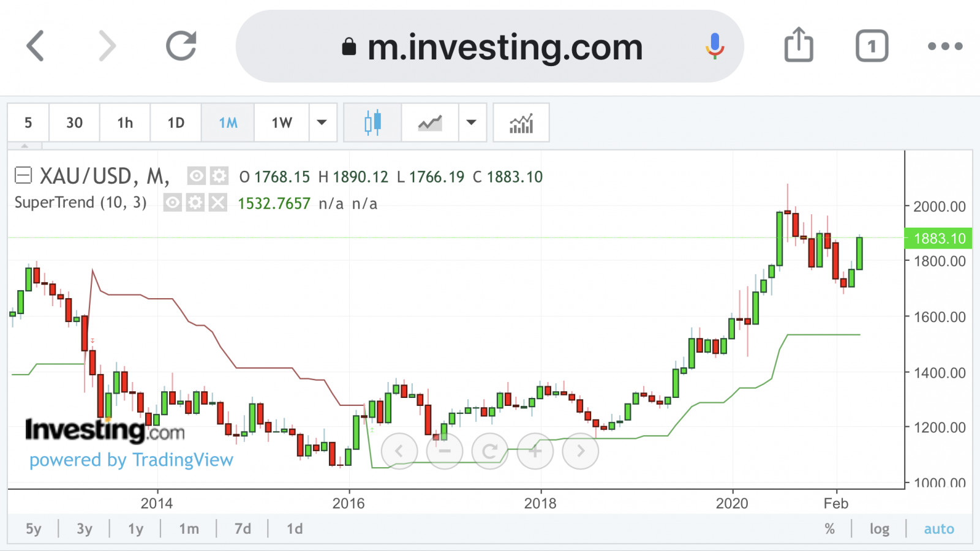Expand the chart style dropdown arrow
980x551 pixels.
pyautogui.click(x=472, y=122)
